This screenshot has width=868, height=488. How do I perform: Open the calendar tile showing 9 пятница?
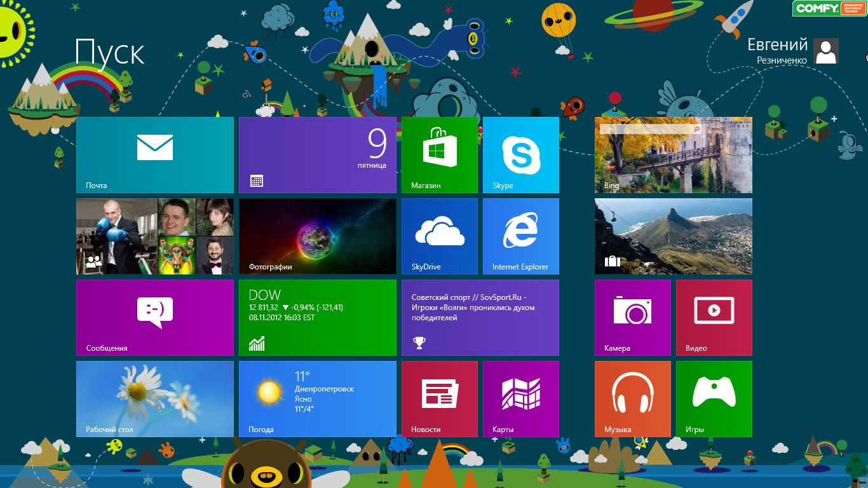(x=318, y=155)
